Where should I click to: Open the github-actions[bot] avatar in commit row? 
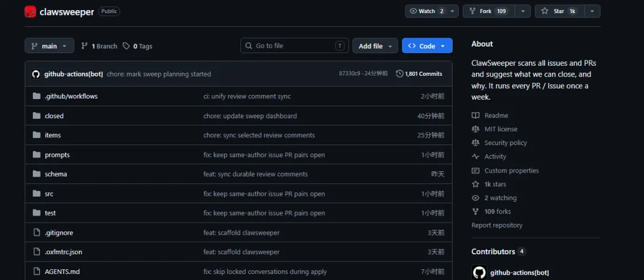pyautogui.click(x=35, y=74)
